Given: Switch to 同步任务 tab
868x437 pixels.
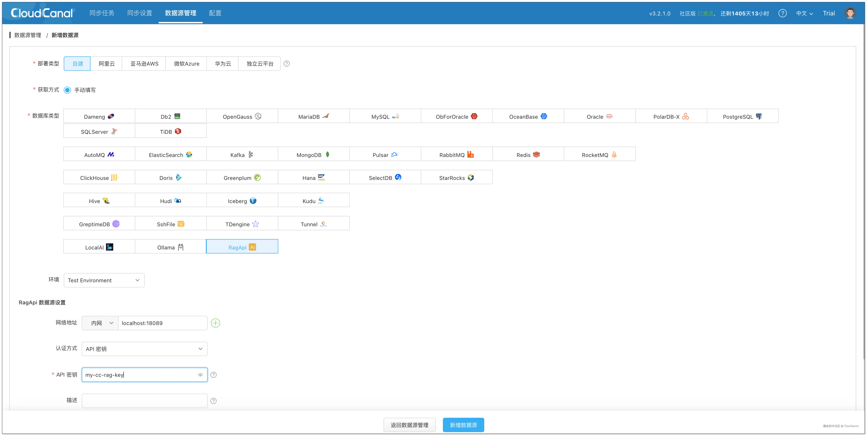Looking at the screenshot, I should (102, 13).
